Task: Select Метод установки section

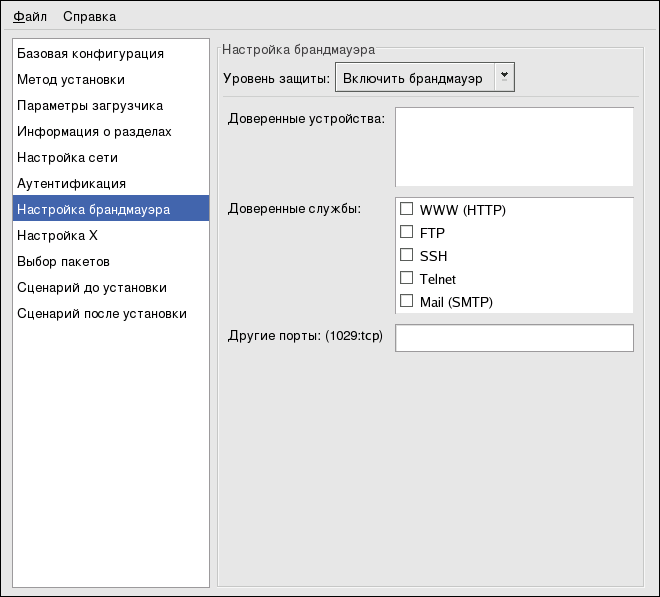Action: coord(71,79)
